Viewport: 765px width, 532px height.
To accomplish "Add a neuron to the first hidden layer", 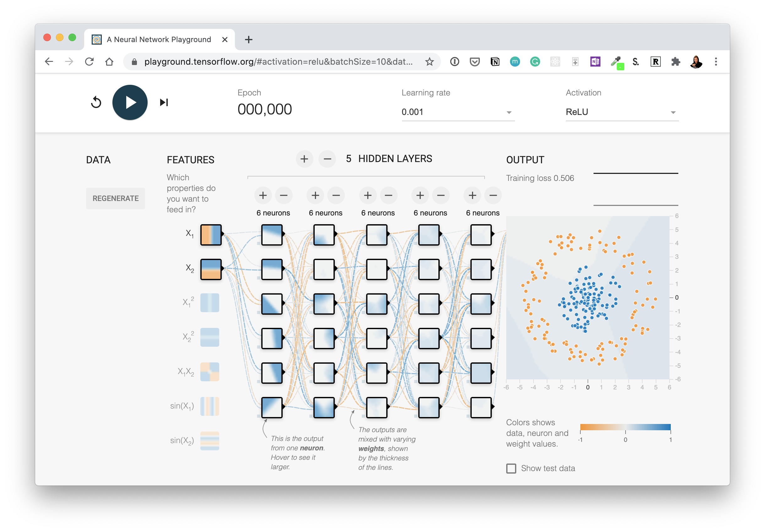I will [x=263, y=196].
